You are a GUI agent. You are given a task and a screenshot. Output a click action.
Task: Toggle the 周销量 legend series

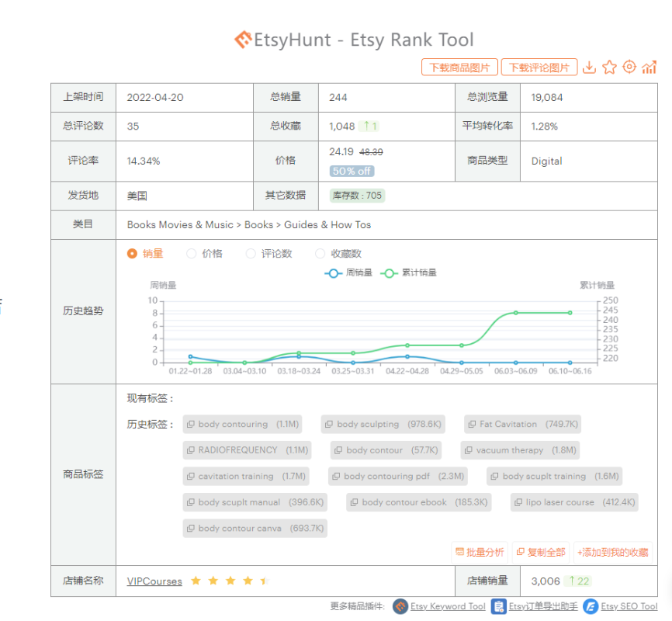coord(348,272)
